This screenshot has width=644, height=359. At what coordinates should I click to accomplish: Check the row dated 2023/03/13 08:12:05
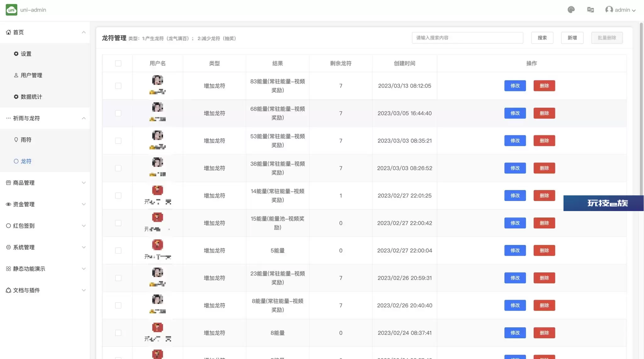[x=118, y=86]
